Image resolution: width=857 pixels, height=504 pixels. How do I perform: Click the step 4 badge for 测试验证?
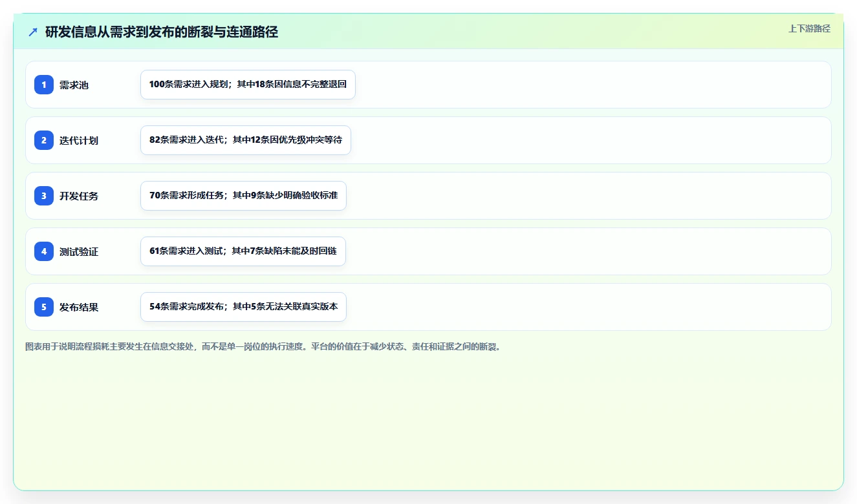pyautogui.click(x=44, y=251)
